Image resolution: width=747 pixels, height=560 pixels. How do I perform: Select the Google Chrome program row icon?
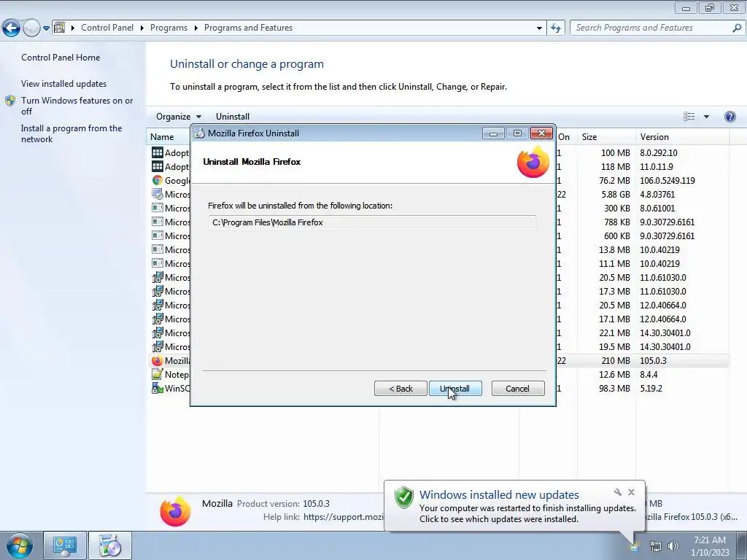point(158,181)
